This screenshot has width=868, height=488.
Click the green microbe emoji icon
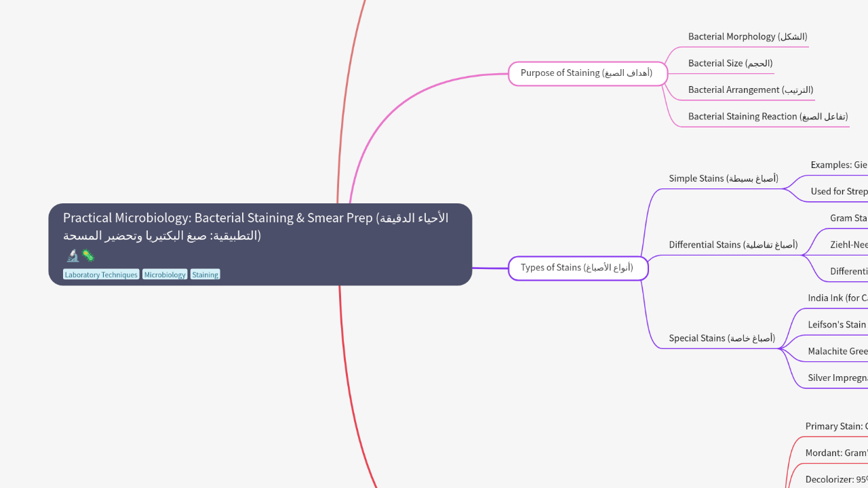[88, 256]
